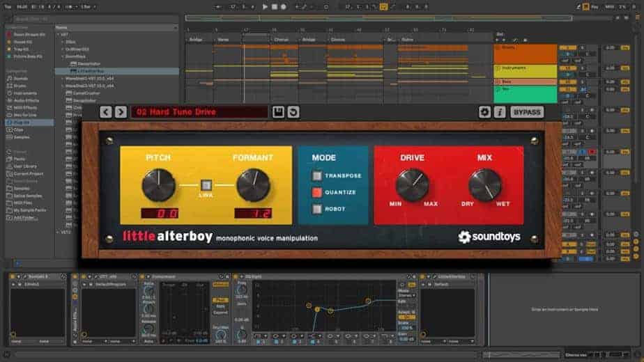This screenshot has width=644, height=362.
Task: Toggle the EQ Eight device activator
Action: coord(236,277)
